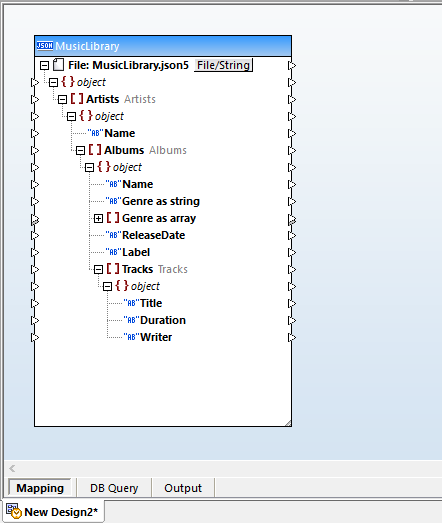Collapse the object node under Tracks
442x523 pixels.
coord(107,287)
